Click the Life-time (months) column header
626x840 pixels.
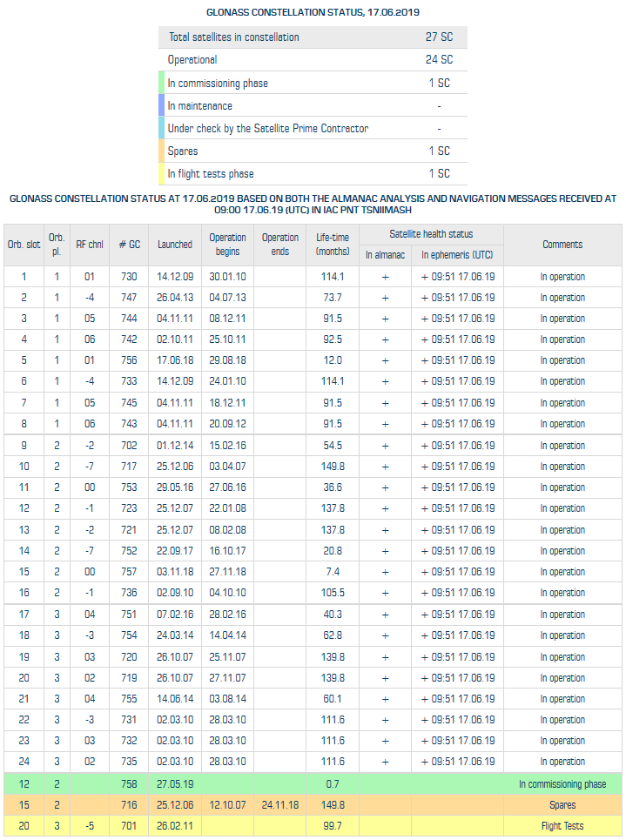[333, 245]
